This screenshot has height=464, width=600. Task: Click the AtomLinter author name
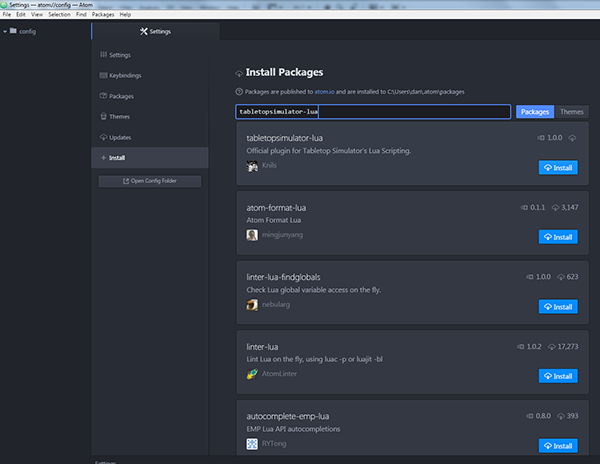pyautogui.click(x=279, y=374)
